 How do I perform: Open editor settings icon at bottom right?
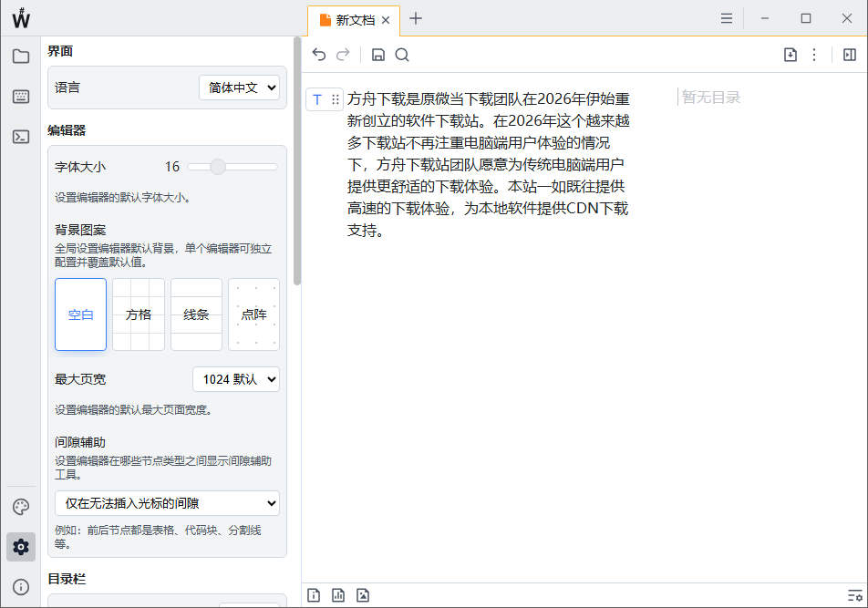pyautogui.click(x=854, y=596)
